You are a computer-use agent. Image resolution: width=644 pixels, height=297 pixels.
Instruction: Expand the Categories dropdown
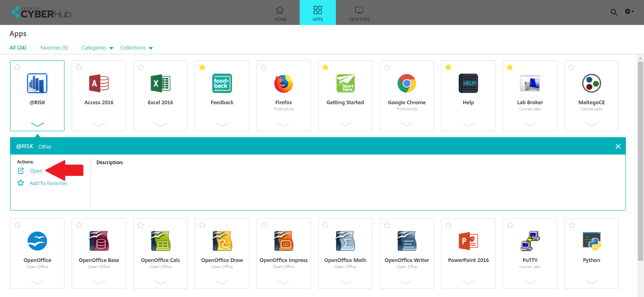point(97,47)
